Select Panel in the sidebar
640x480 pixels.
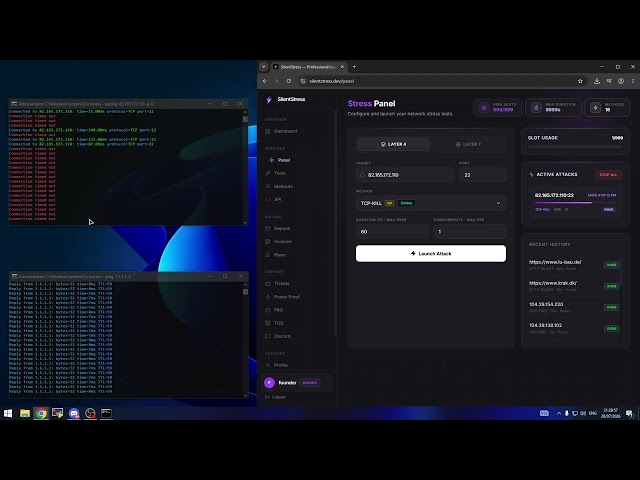(x=284, y=160)
